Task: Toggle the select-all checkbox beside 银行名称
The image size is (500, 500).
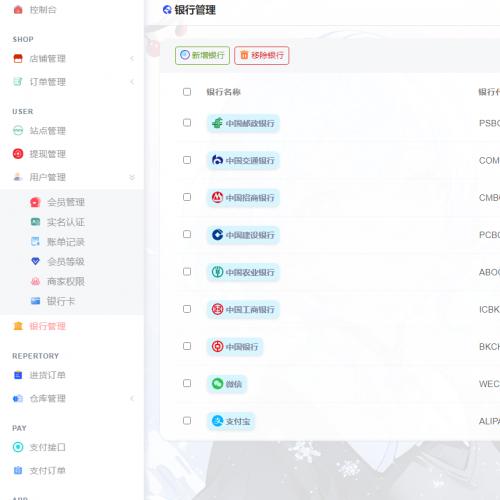Action: 187,92
